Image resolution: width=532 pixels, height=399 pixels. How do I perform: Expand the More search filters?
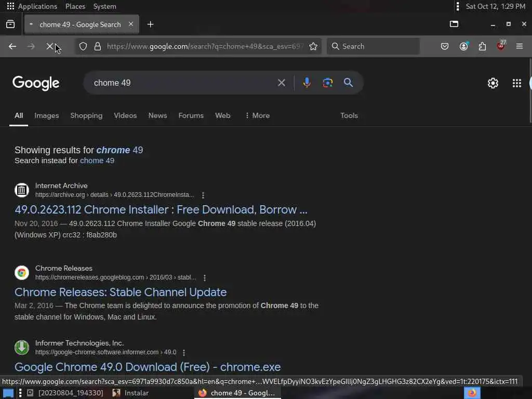pos(258,116)
